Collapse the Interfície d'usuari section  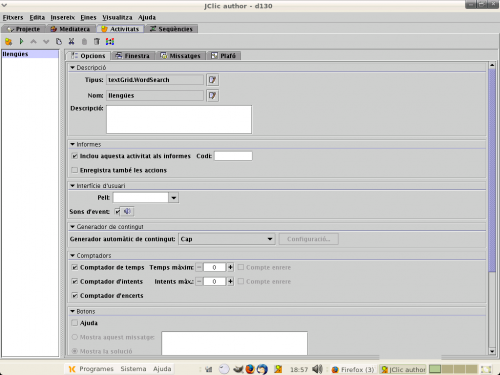click(x=72, y=186)
